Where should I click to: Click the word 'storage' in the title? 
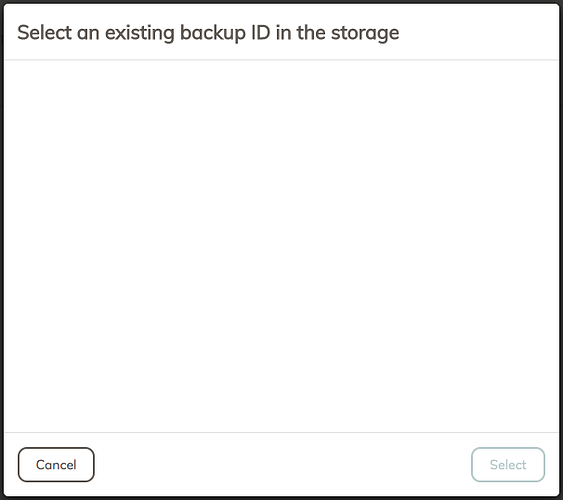tap(365, 34)
